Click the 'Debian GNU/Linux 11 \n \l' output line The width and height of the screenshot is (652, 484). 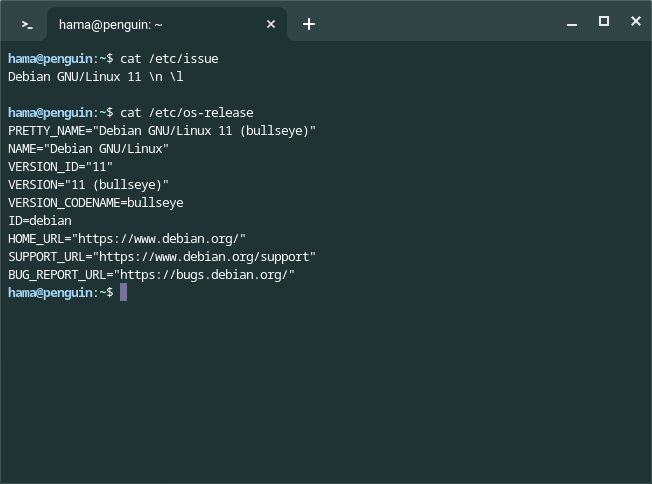coord(96,77)
